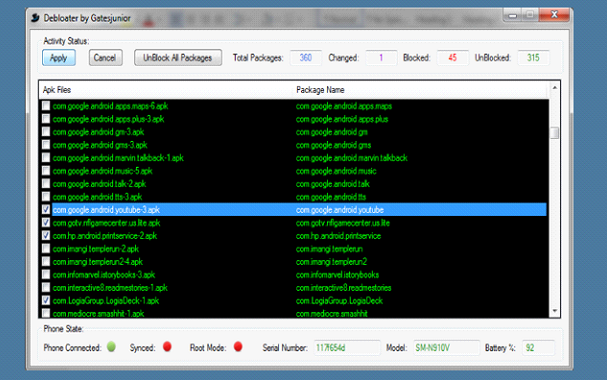Check the com.google.android.apps.maps-6.apk checkbox
The image size is (607, 380).
point(46,106)
